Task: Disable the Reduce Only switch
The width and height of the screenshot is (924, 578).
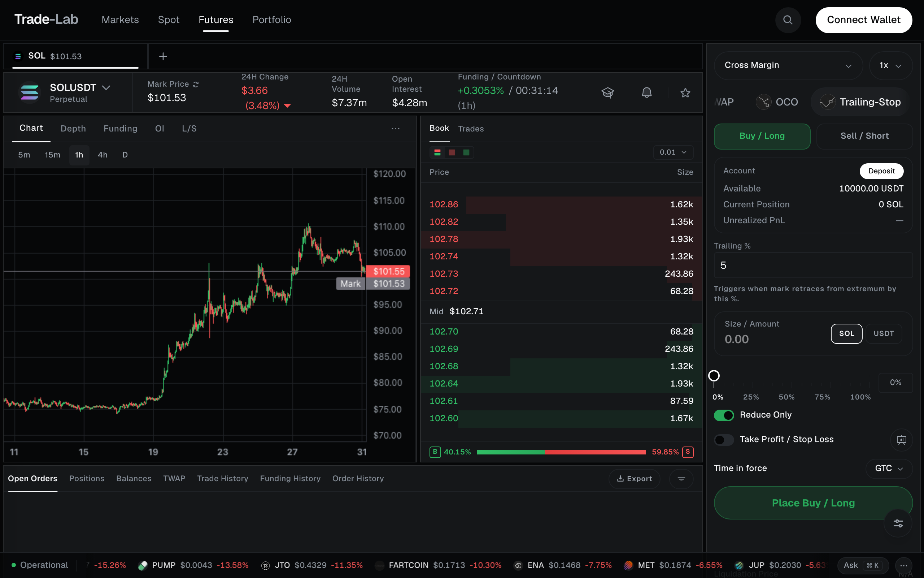Action: click(x=724, y=415)
